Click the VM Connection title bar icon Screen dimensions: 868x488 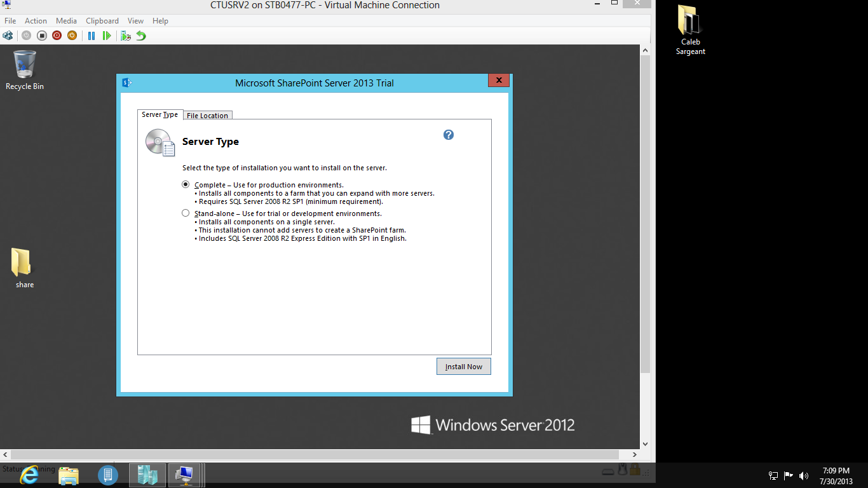(x=6, y=5)
